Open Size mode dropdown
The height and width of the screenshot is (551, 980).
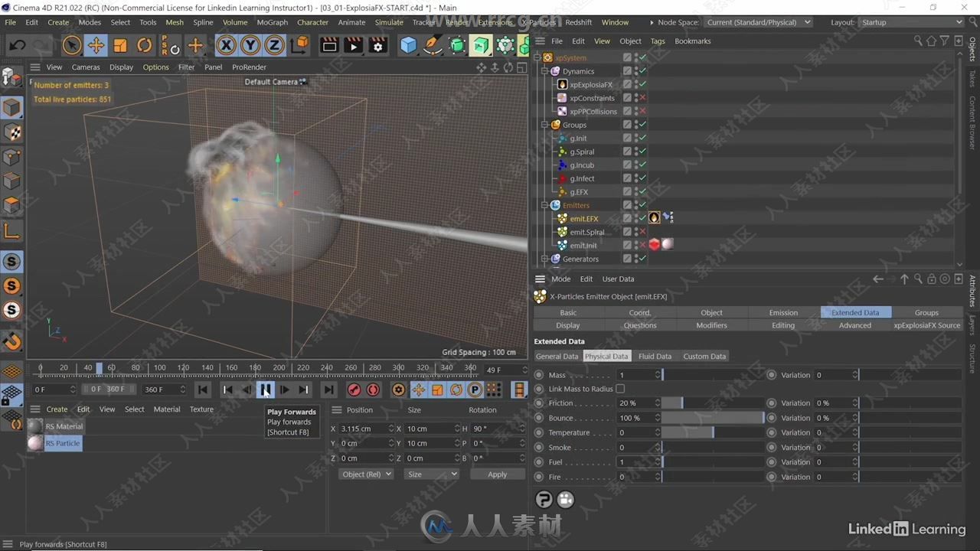431,474
